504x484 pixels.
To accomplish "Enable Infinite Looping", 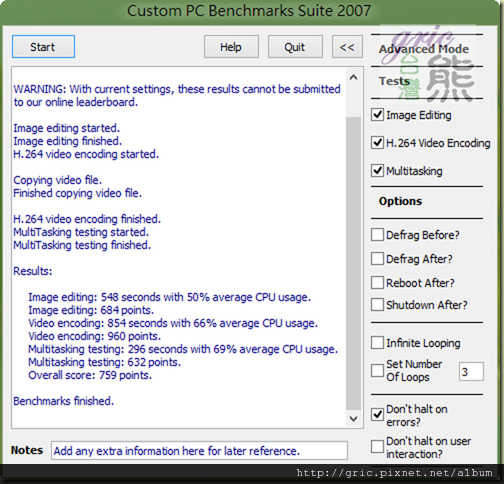I will point(377,343).
